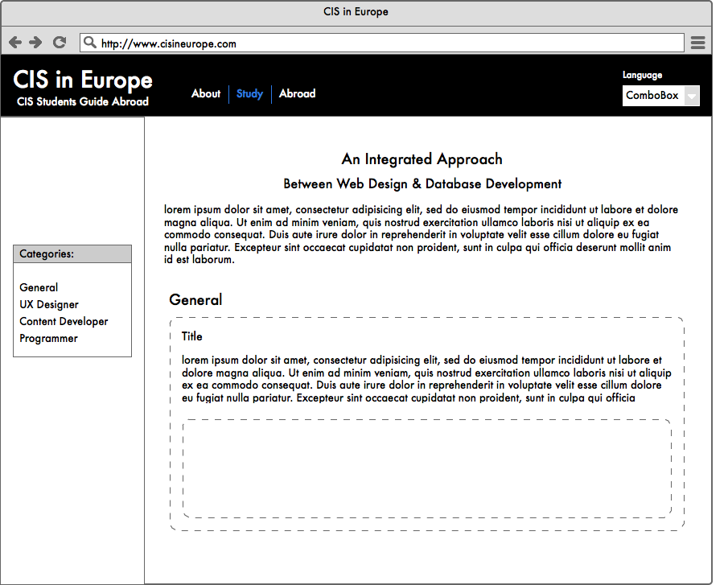The height and width of the screenshot is (585, 728).
Task: Expand the Language ComboBox arrow
Action: click(x=691, y=96)
